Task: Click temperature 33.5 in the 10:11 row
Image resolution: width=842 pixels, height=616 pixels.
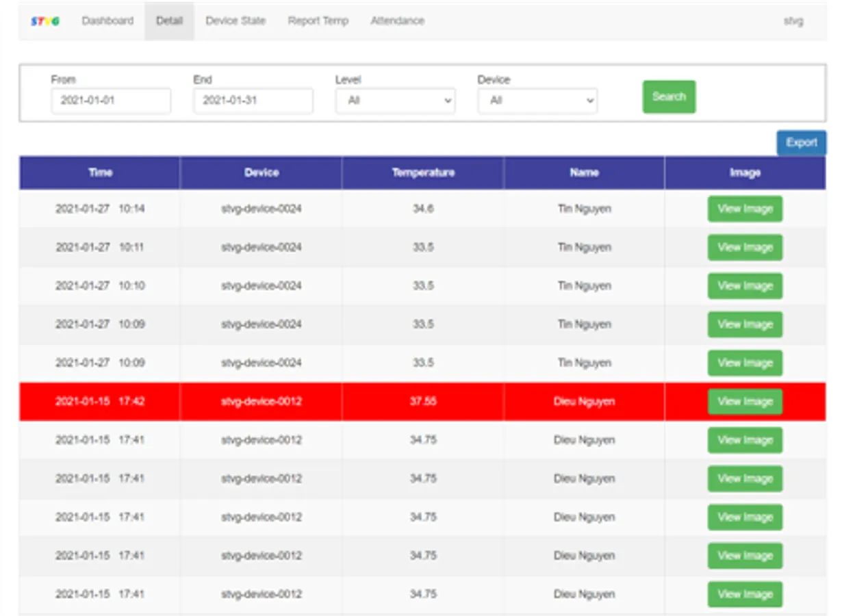Action: (423, 247)
